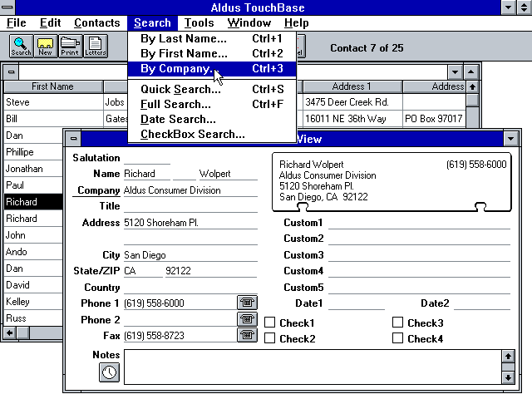
Task: Click the Letters toolbar icon
Action: pyautogui.click(x=96, y=47)
